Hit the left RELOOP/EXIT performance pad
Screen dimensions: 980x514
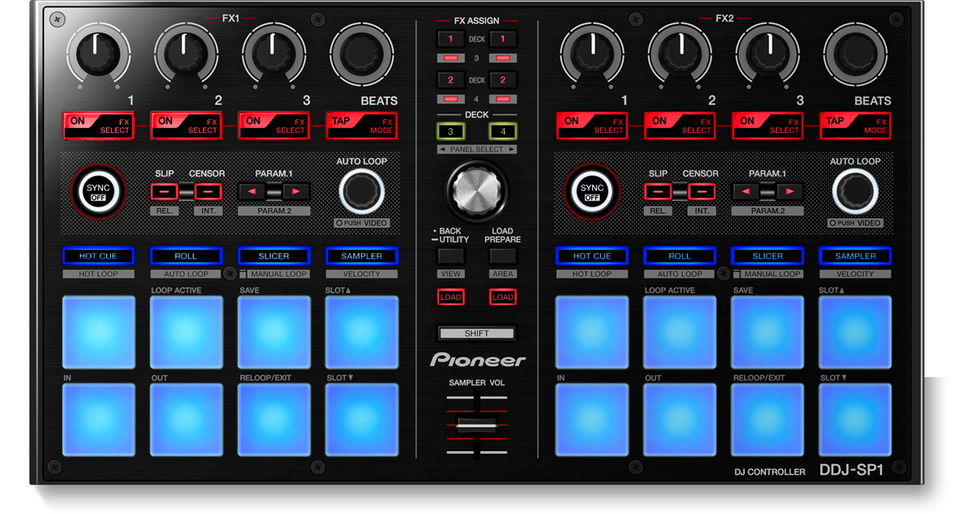click(274, 419)
